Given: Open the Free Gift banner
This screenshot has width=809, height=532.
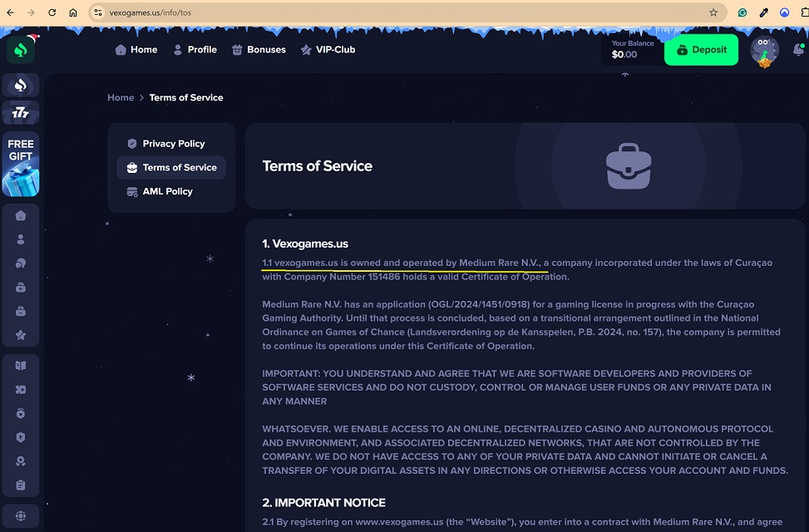Looking at the screenshot, I should (x=21, y=164).
